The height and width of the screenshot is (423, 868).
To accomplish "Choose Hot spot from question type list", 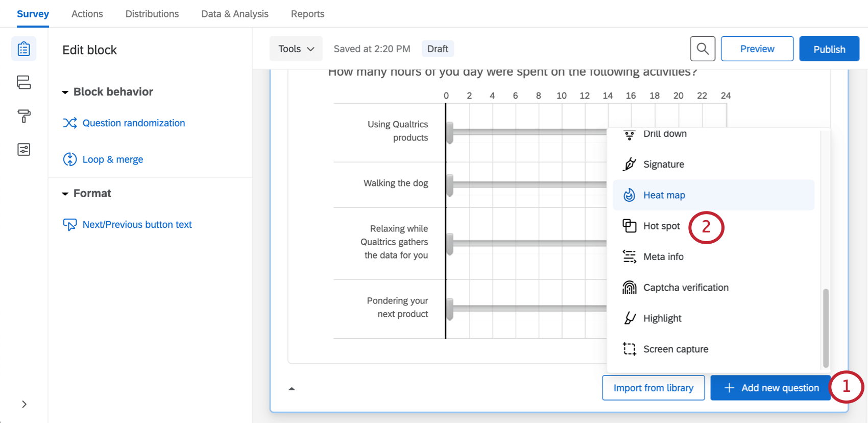I will click(x=661, y=226).
